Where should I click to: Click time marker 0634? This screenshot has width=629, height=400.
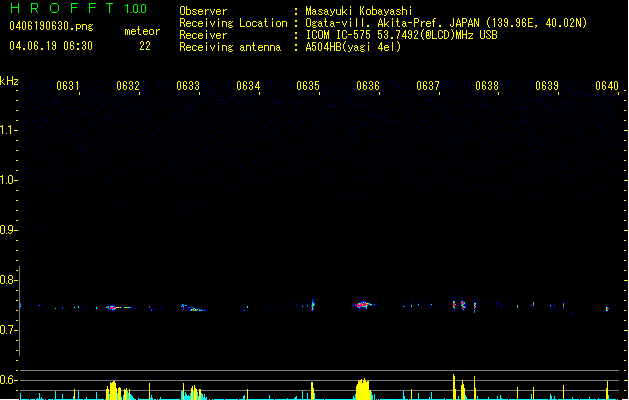(x=248, y=86)
